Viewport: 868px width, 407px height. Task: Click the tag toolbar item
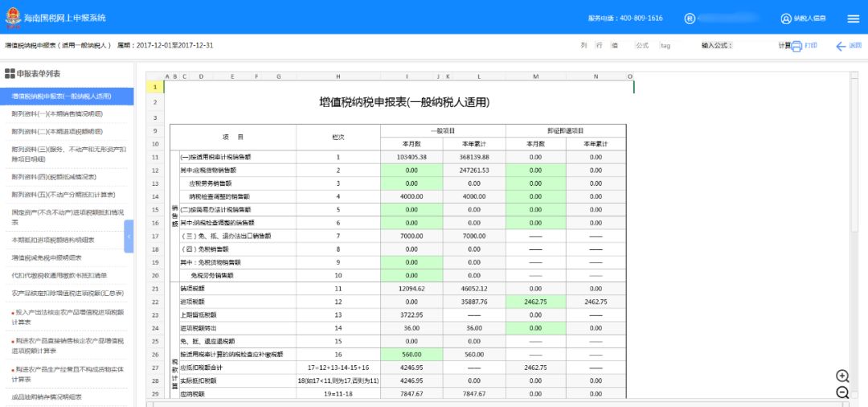(665, 46)
